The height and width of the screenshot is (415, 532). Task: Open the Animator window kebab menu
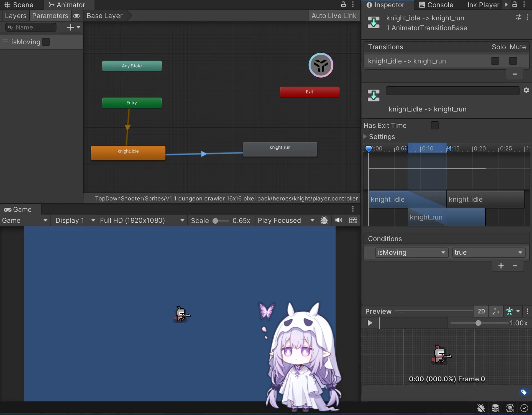tap(353, 4)
